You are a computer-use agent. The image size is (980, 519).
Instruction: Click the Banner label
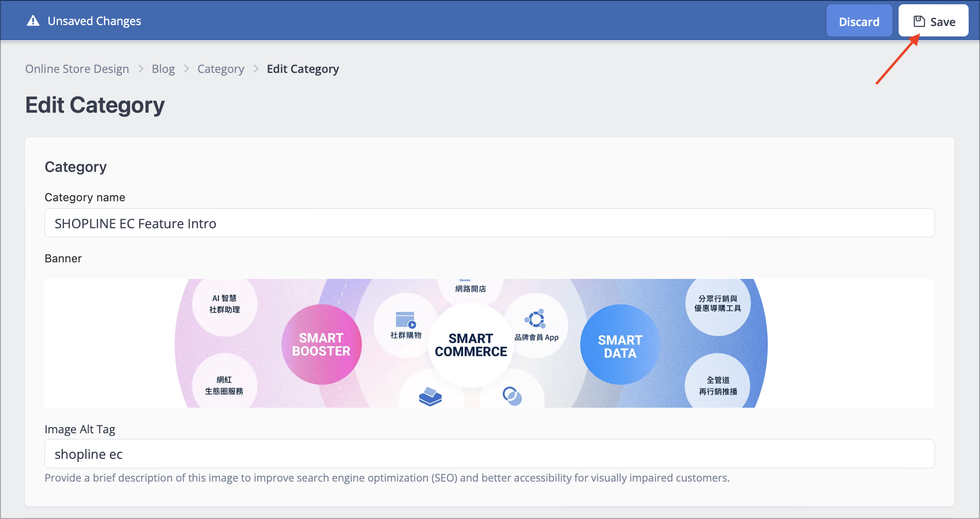point(63,259)
